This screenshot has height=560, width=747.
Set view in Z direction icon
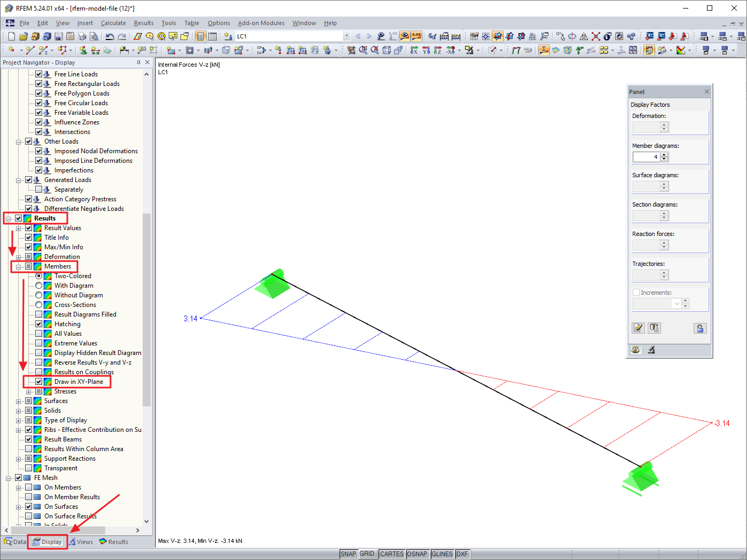[x=437, y=50]
